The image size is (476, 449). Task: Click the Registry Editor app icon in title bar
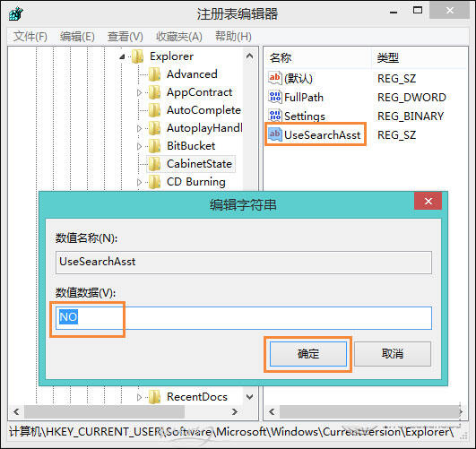click(x=16, y=13)
